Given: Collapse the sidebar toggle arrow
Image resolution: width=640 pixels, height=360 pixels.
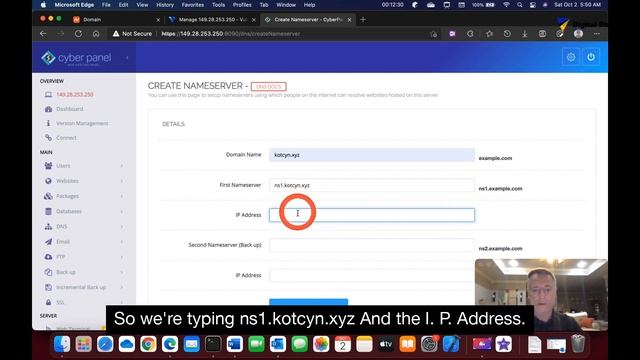Looking at the screenshot, I should [127, 58].
